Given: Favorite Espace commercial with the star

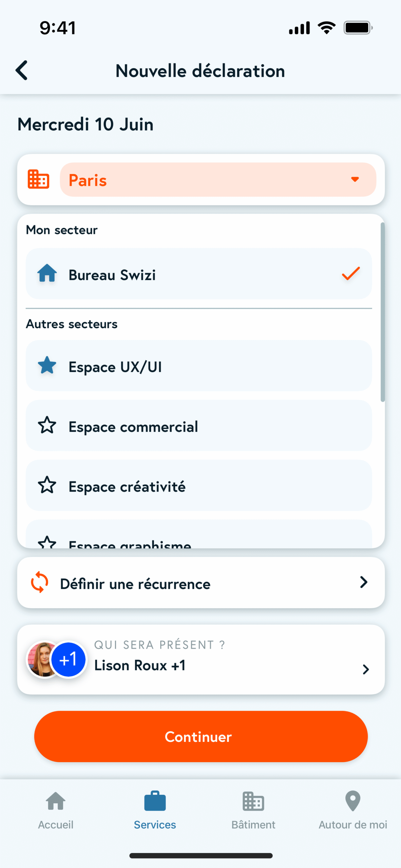Looking at the screenshot, I should (47, 425).
